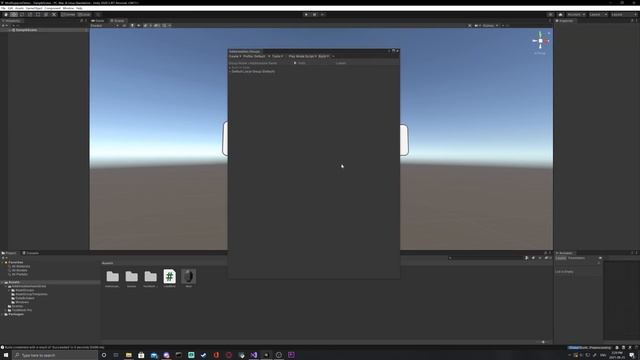This screenshot has height=360, width=640.
Task: Select the Built In Data group row
Action: click(x=313, y=67)
